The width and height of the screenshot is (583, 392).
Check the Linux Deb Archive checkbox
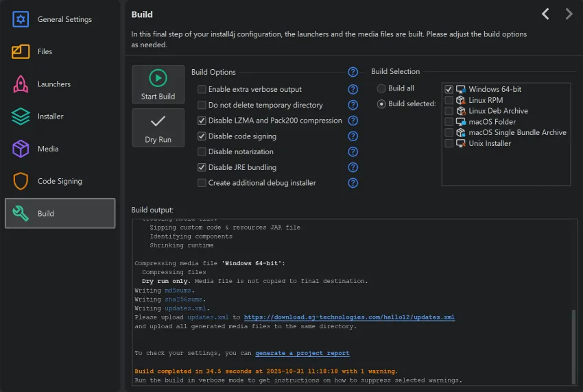(449, 111)
